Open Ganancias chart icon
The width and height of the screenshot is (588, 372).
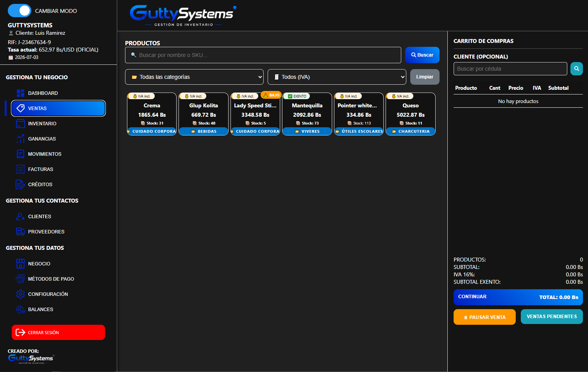pos(21,139)
